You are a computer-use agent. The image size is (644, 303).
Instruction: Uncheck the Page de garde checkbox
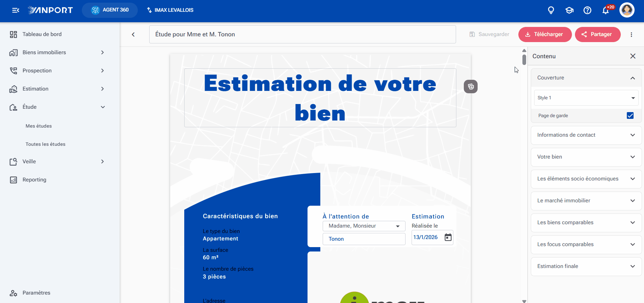tap(630, 115)
